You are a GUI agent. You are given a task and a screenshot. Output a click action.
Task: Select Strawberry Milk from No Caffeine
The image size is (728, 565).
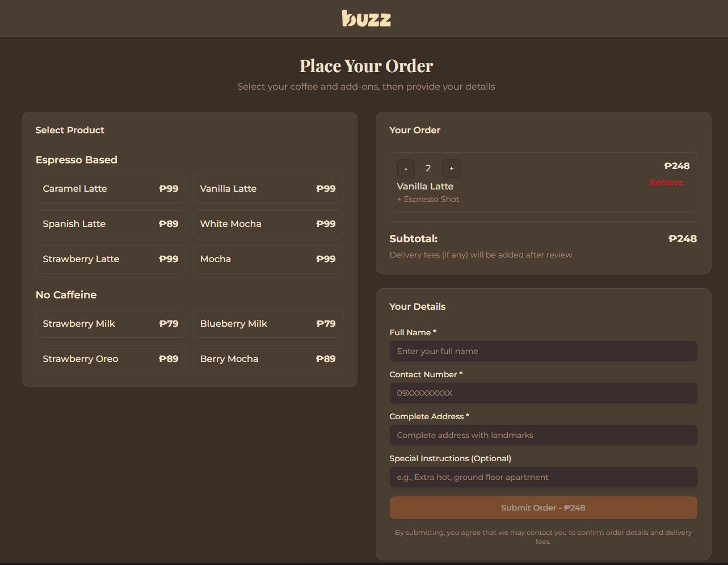tap(110, 323)
